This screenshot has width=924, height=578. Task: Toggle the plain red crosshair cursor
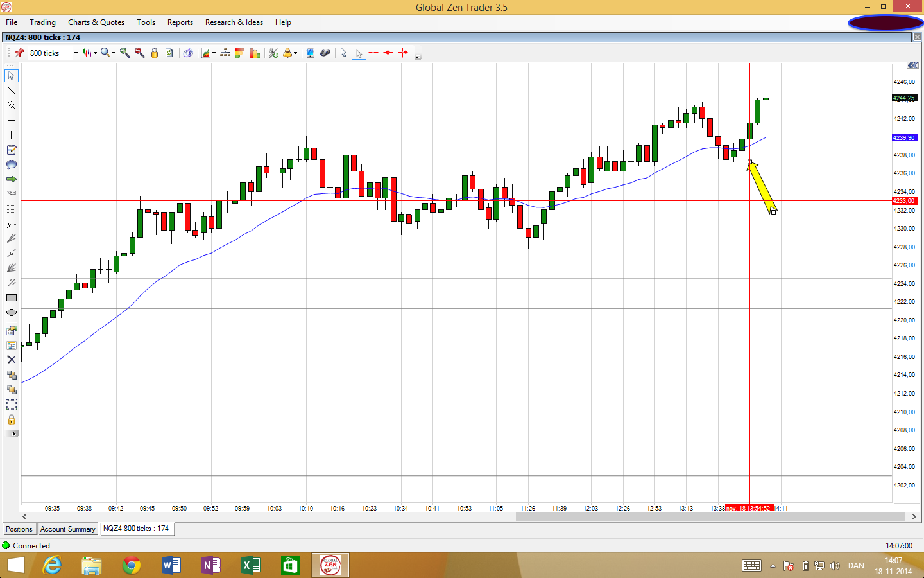[373, 53]
